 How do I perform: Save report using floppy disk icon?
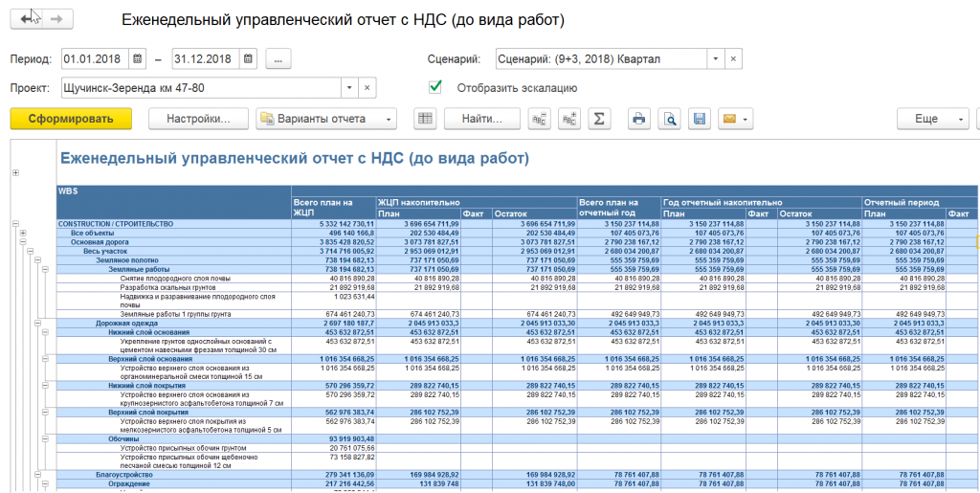(700, 119)
